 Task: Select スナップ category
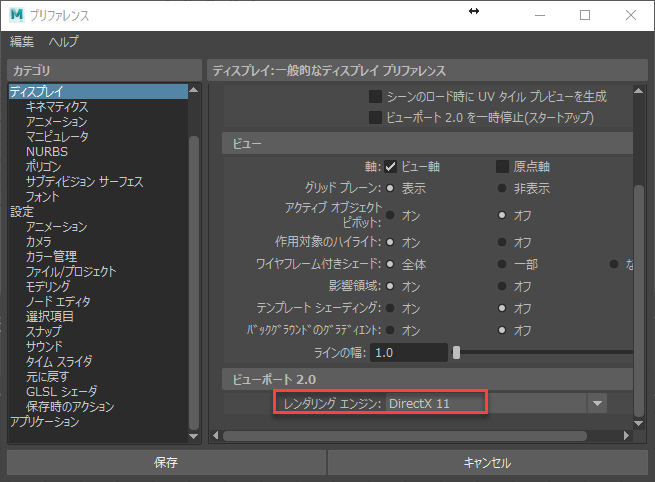pyautogui.click(x=43, y=332)
